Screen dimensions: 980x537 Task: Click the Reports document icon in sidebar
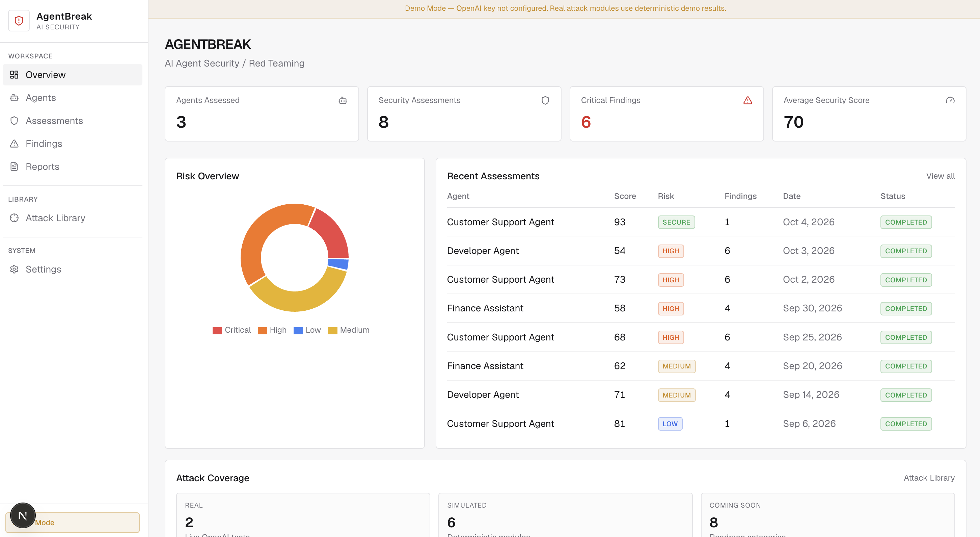coord(14,167)
